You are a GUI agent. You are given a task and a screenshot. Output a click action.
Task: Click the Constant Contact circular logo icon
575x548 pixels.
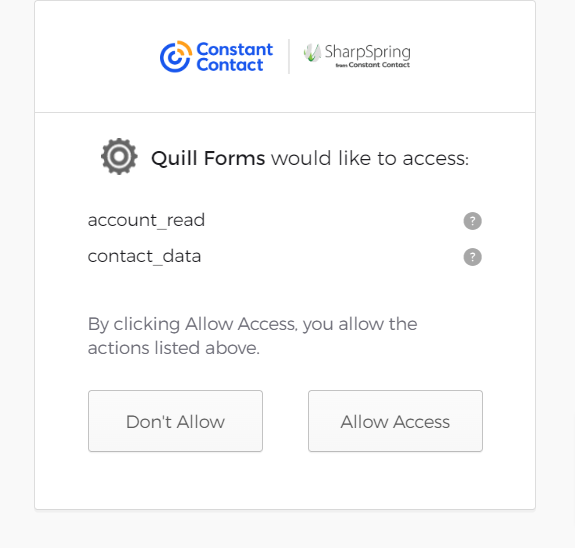tap(176, 56)
